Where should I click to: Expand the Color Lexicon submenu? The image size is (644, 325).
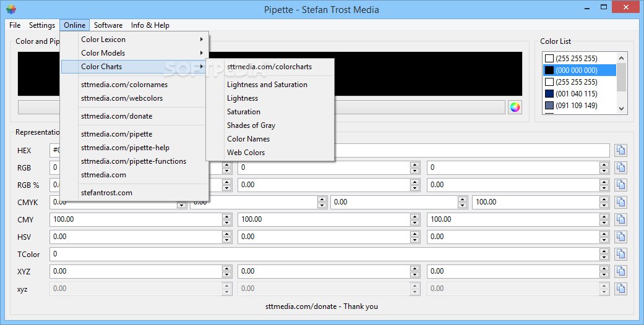point(135,40)
